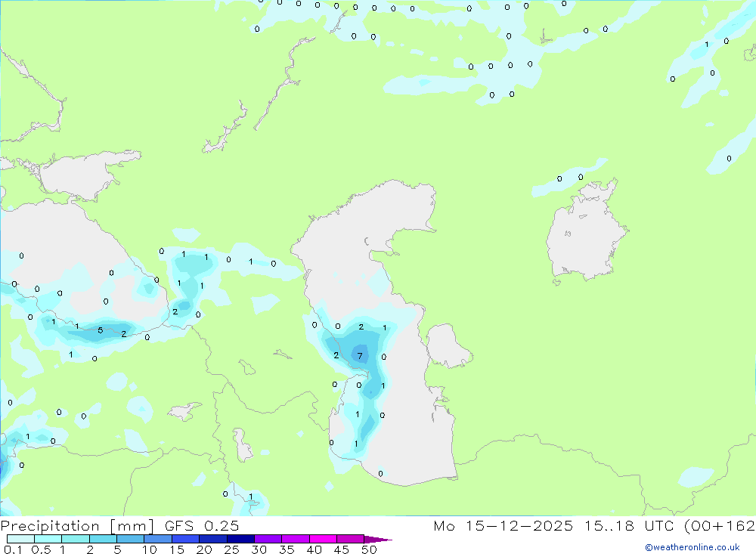
Task: Click the 'Precipitation [mm]' map title
Action: coord(77,526)
